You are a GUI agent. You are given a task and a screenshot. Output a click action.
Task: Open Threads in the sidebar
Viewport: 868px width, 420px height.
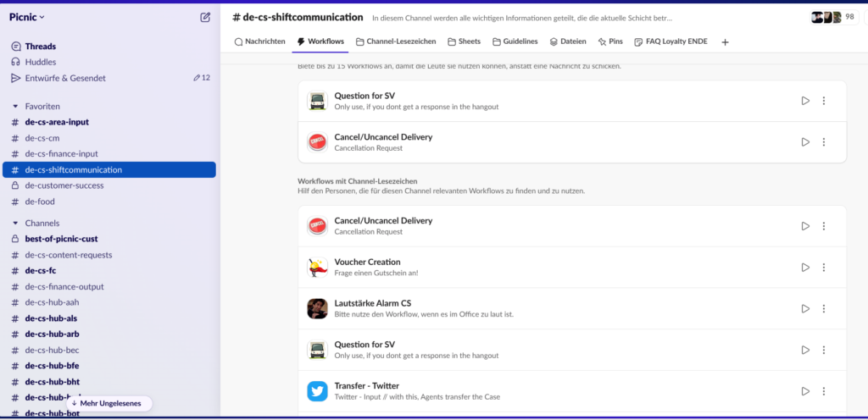coord(40,47)
